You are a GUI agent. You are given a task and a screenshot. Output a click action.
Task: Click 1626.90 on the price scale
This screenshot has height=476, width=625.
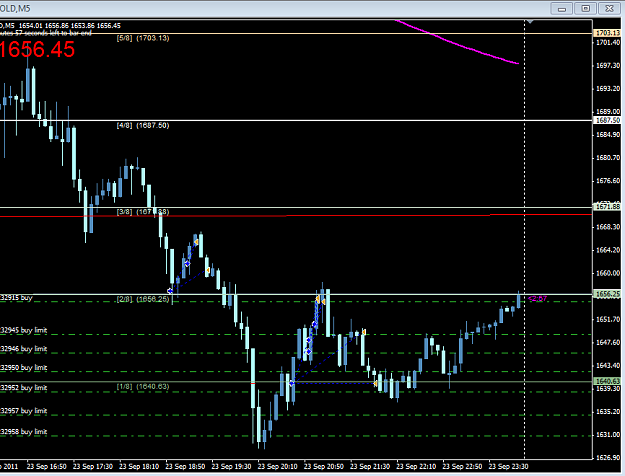[608, 458]
